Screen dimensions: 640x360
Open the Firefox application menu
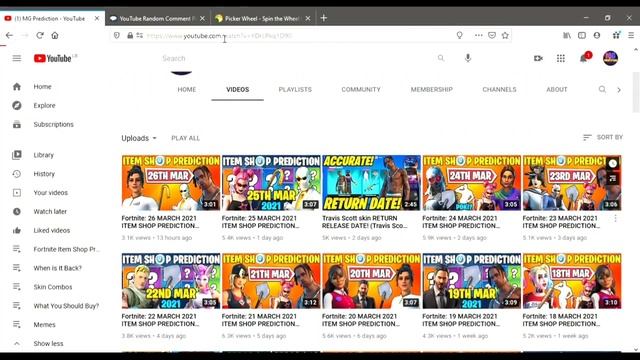pos(631,36)
